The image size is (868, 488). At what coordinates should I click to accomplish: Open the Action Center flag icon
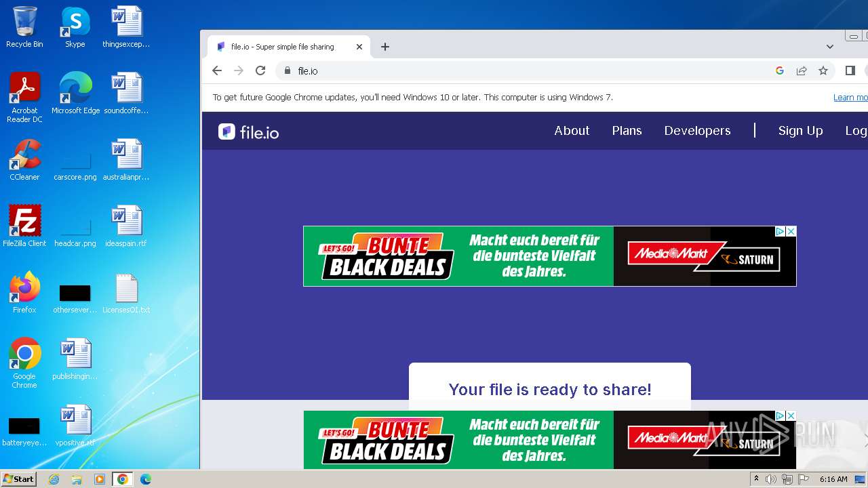click(804, 479)
